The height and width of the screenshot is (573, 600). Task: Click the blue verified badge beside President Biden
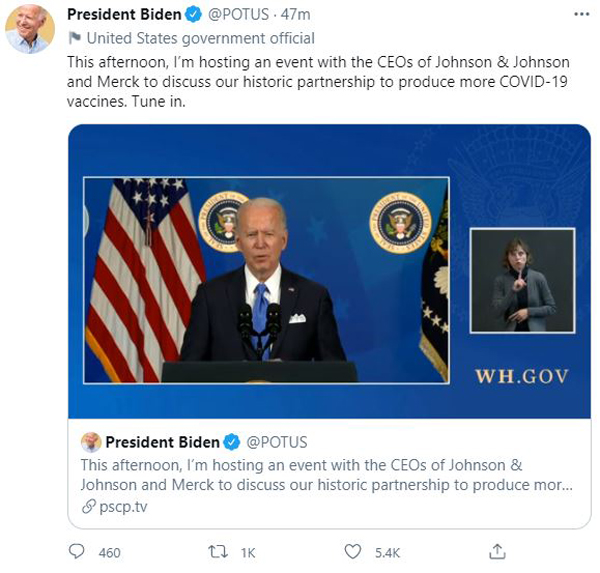(193, 15)
